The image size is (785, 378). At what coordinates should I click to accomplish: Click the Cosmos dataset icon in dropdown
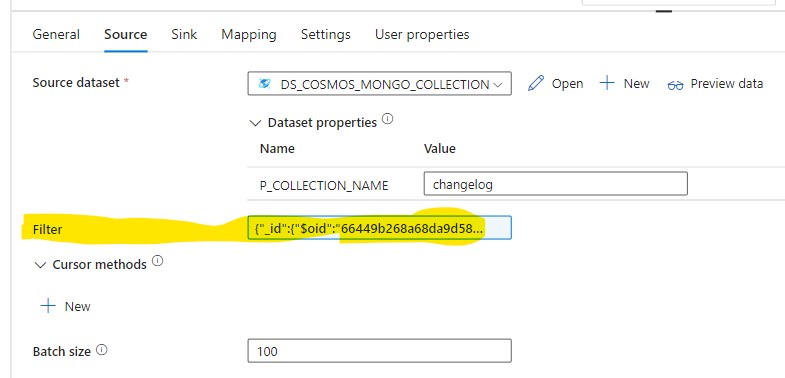[264, 84]
